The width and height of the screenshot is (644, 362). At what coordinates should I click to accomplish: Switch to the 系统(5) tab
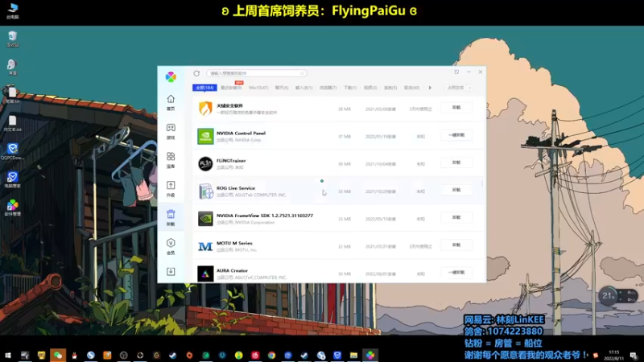coord(390,88)
